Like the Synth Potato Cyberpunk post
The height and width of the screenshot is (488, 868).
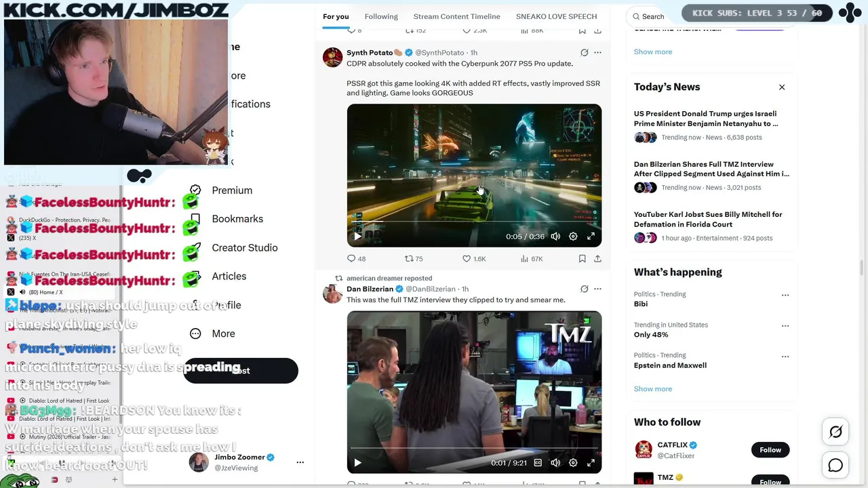474,259
